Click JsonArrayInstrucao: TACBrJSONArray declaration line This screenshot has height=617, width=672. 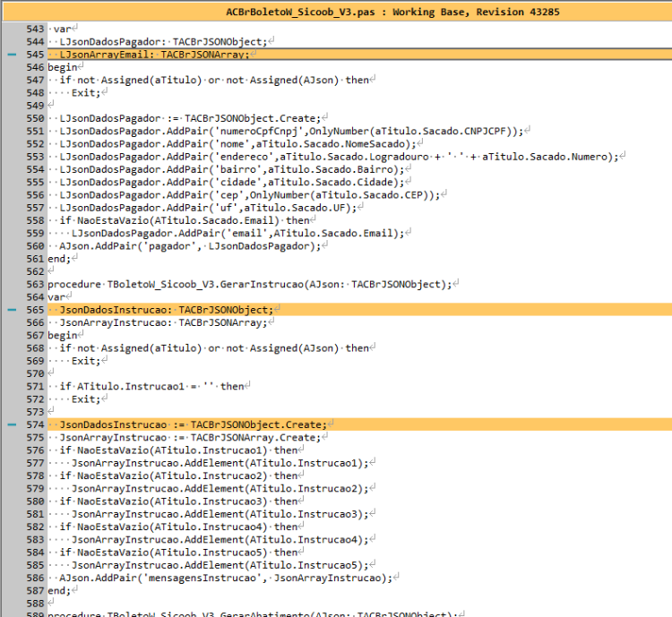point(163,322)
